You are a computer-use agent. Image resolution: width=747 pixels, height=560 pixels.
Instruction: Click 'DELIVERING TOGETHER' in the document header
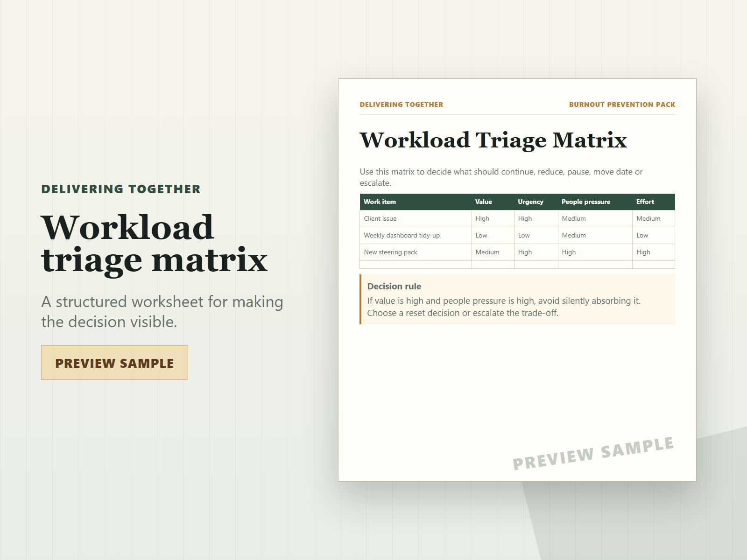402,105
